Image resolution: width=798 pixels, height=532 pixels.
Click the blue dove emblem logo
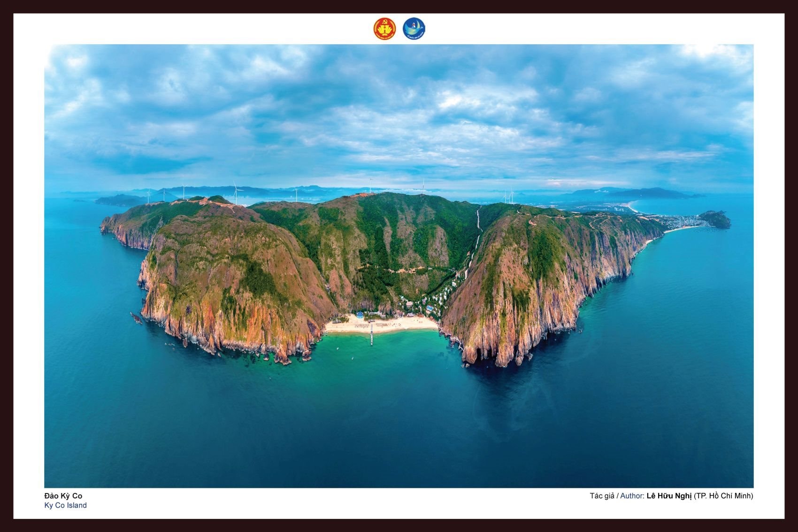(414, 29)
